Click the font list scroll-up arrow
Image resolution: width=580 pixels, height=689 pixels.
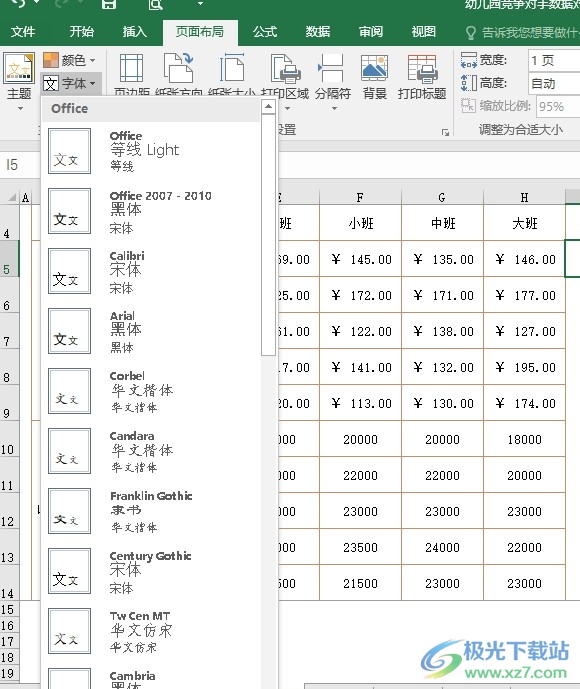pyautogui.click(x=268, y=107)
